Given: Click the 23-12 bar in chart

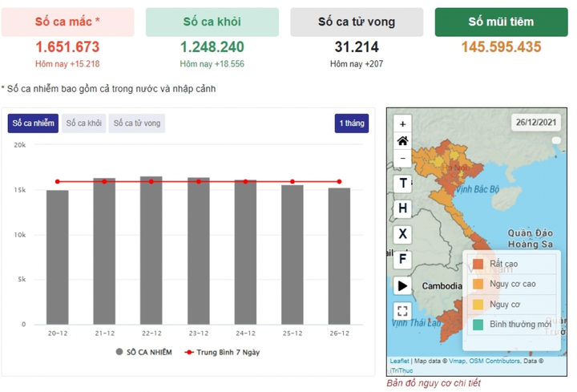Looking at the screenshot, I should pyautogui.click(x=199, y=251).
